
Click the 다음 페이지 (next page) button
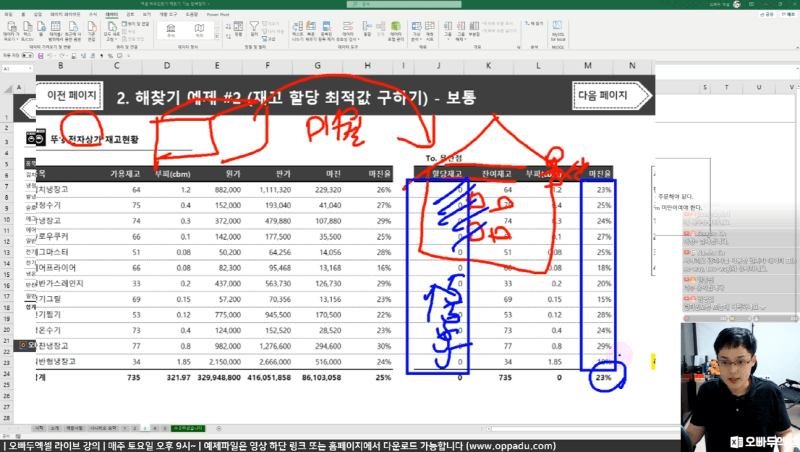610,95
